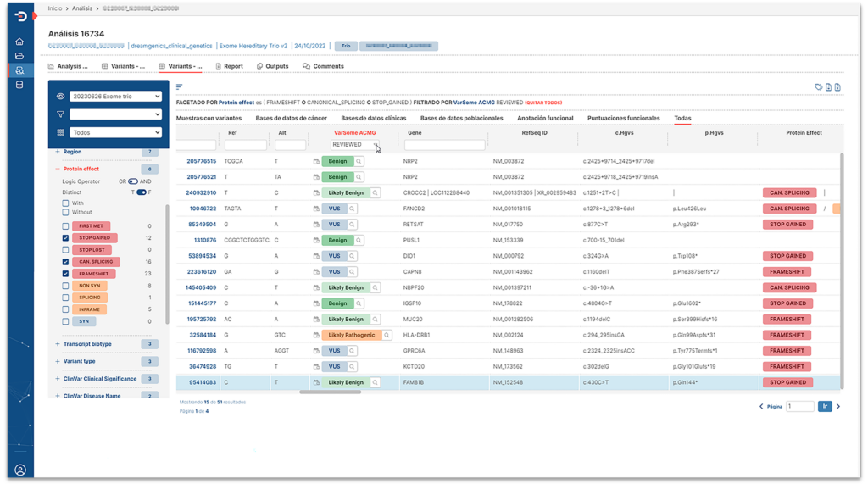The image size is (868, 484).
Task: Go to the next page arrow
Action: (838, 407)
